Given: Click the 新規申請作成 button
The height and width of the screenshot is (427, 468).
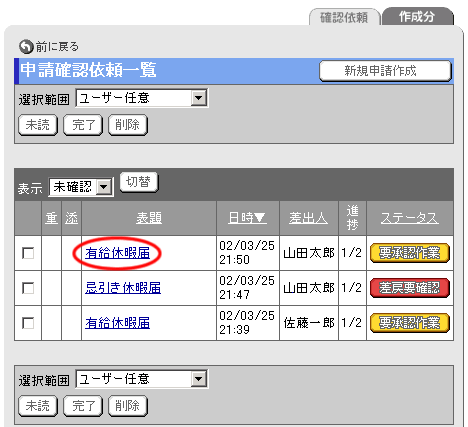Looking at the screenshot, I should 385,71.
